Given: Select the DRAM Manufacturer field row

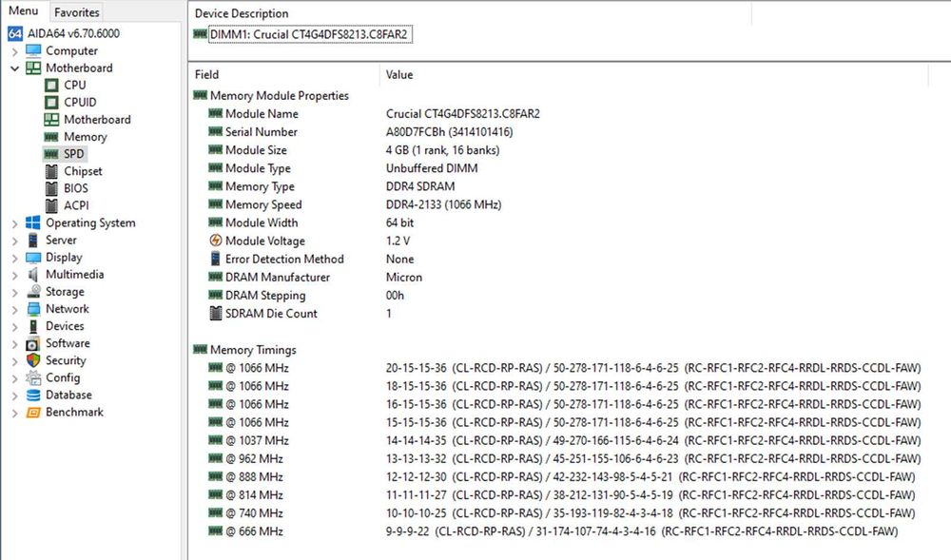Looking at the screenshot, I should tap(277, 277).
